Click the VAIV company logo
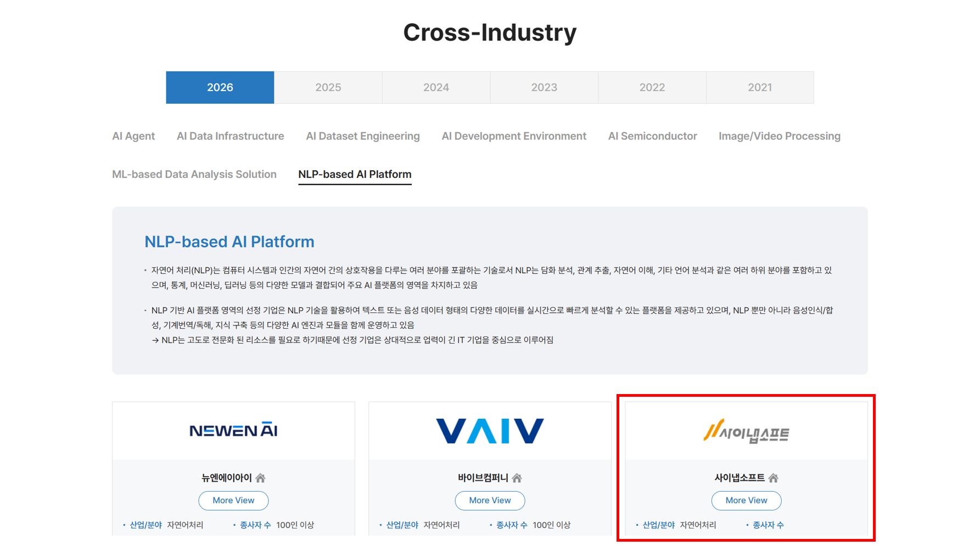Screen dimensions: 980x551 click(x=490, y=431)
